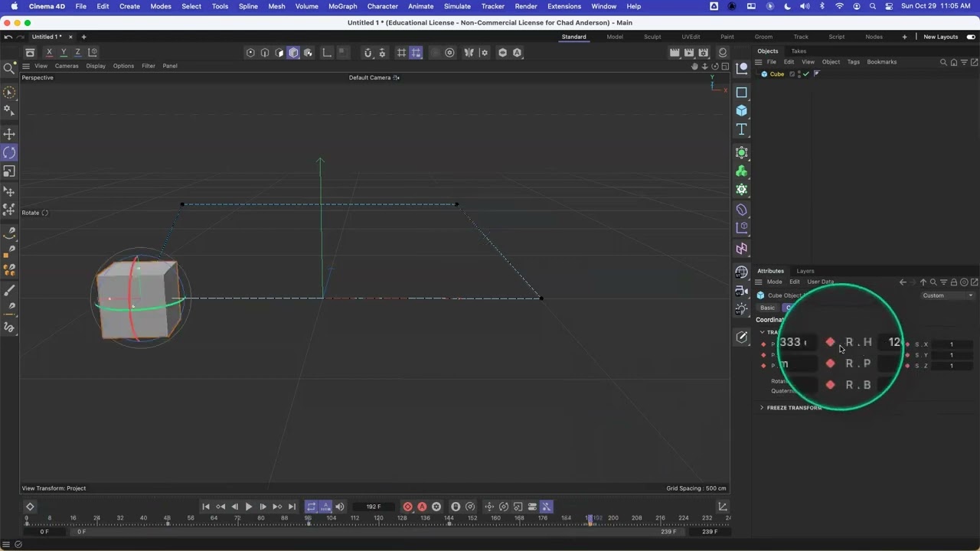The image size is (980, 551).
Task: Click Attributes up arrow
Action: point(923,282)
